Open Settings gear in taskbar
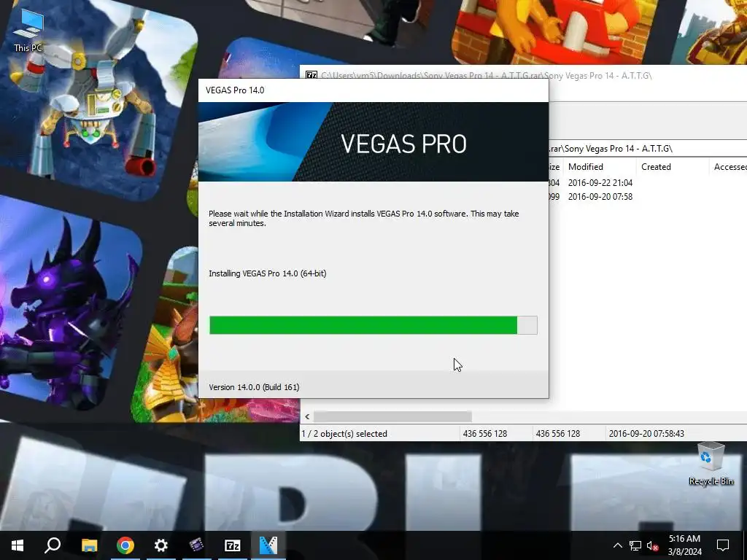Viewport: 747px width, 560px height. pos(161,545)
